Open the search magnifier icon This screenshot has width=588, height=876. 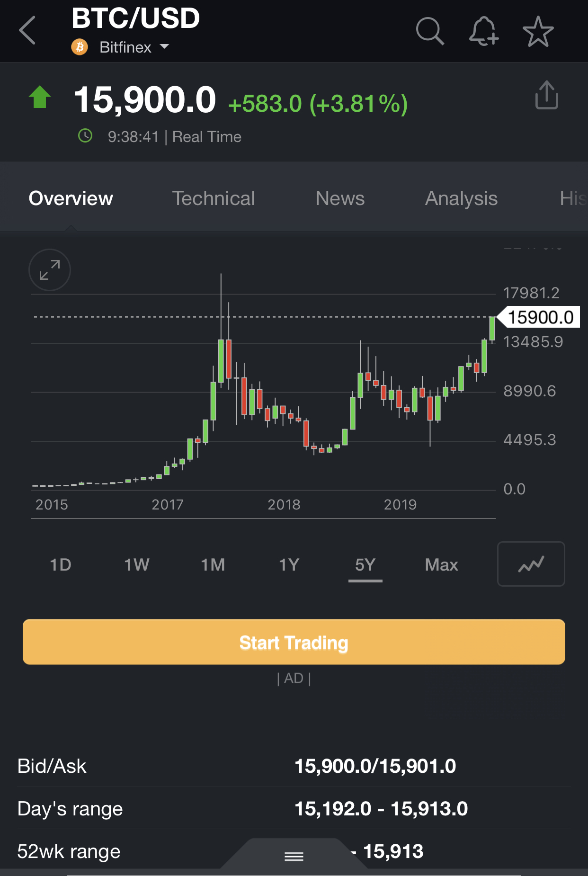[x=430, y=31]
